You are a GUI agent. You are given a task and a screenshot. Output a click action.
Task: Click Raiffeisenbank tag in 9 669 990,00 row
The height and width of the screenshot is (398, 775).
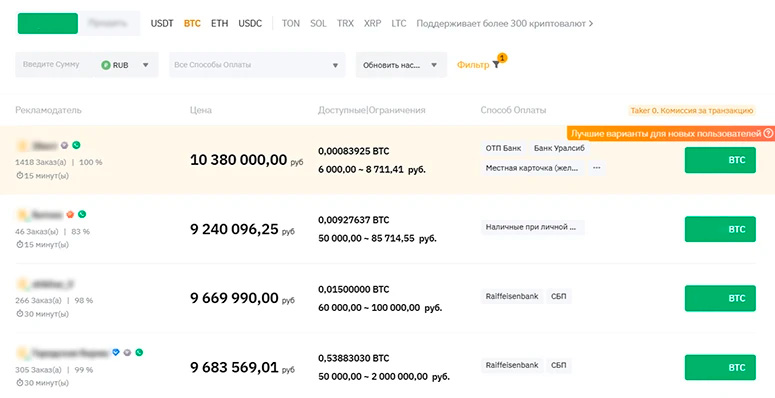[x=512, y=296]
